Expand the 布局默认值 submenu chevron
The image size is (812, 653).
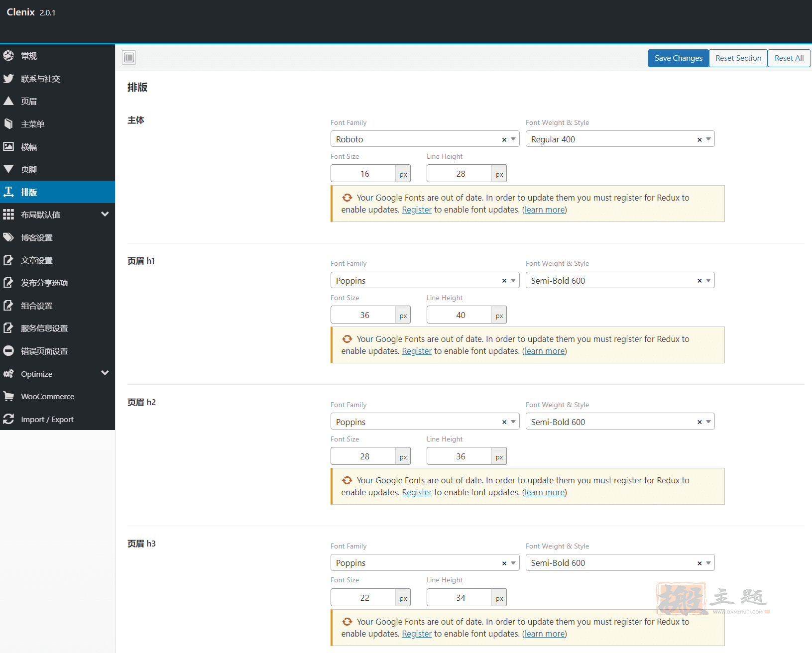(x=105, y=214)
